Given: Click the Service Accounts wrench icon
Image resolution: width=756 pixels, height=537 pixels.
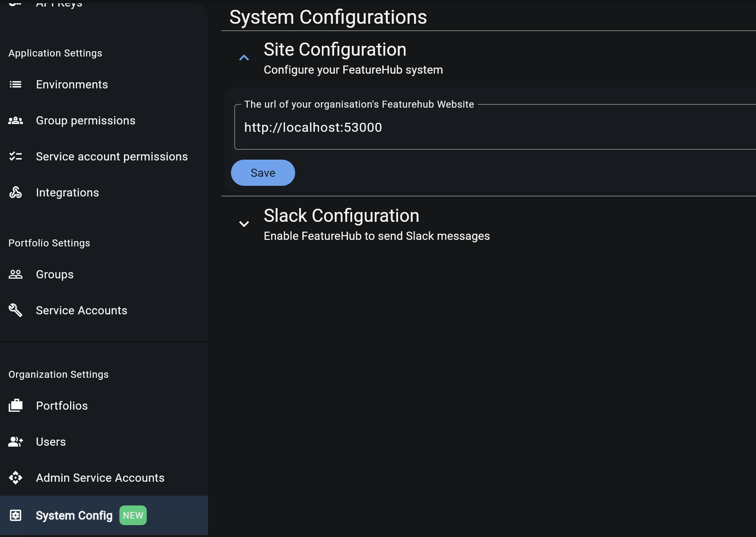Looking at the screenshot, I should point(15,310).
